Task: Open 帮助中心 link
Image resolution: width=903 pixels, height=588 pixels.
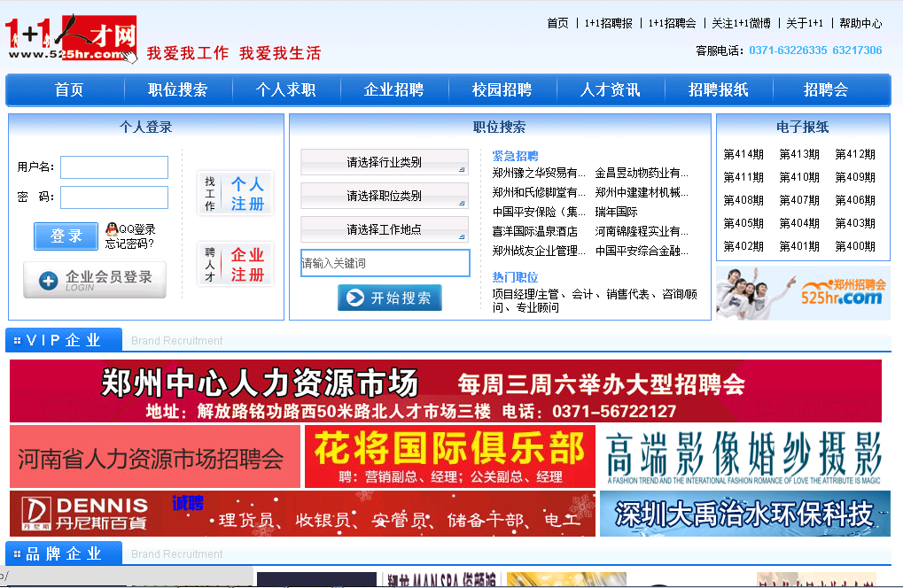Action: (x=860, y=23)
